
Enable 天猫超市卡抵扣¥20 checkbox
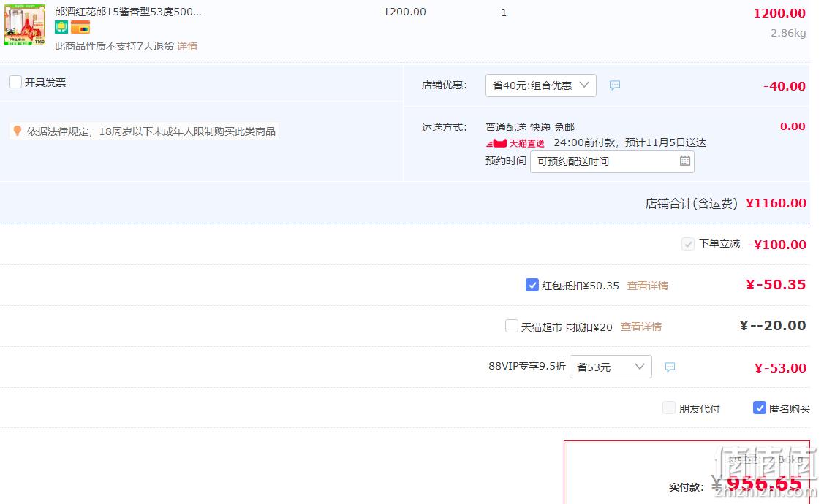(x=511, y=326)
